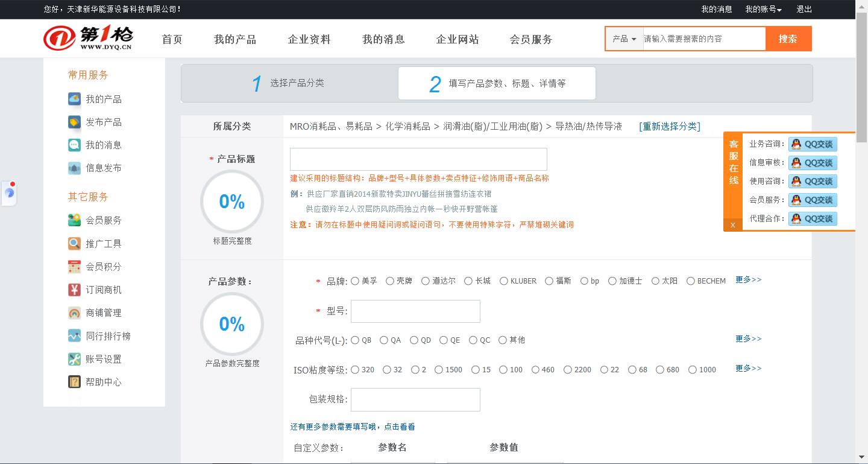The width and height of the screenshot is (868, 464).
Task: Click the orange 搜索 button
Action: click(x=788, y=39)
